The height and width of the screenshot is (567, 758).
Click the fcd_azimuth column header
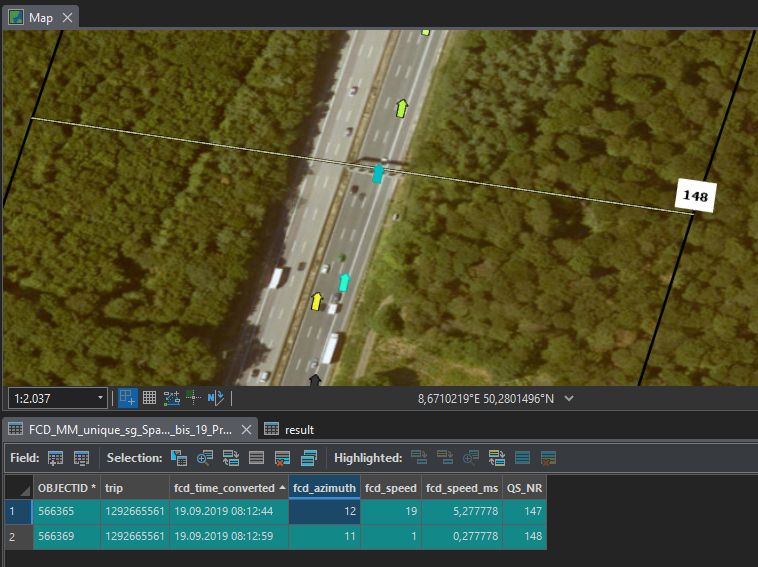tap(324, 488)
